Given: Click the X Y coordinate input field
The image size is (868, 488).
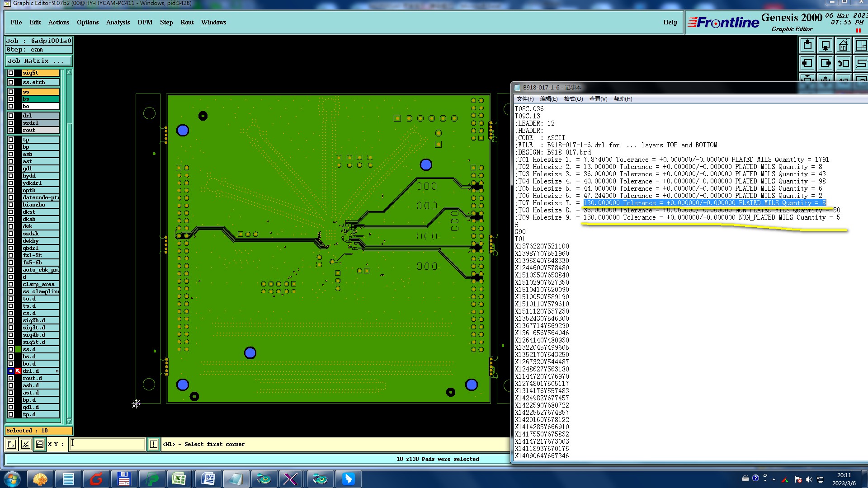Looking at the screenshot, I should pyautogui.click(x=108, y=444).
